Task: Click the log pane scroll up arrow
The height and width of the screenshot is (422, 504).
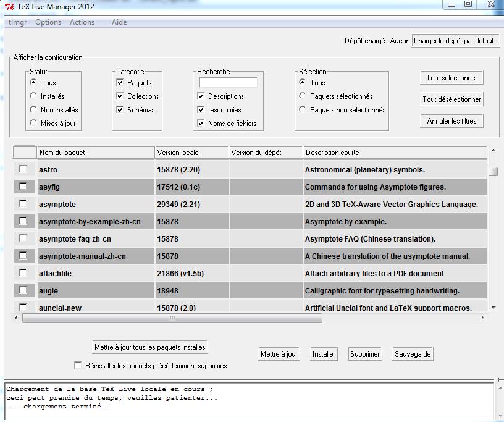Action: [x=500, y=389]
